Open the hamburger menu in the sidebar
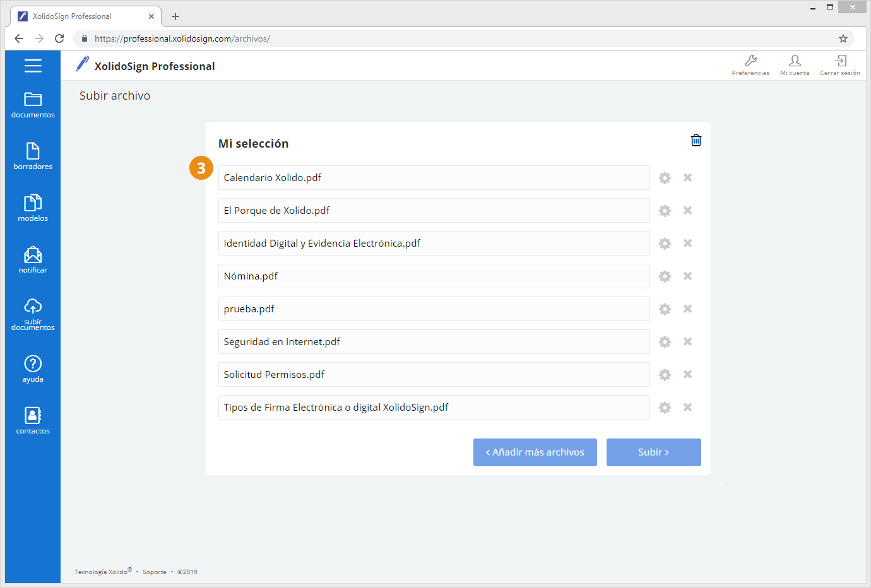The width and height of the screenshot is (871, 588). [x=33, y=66]
